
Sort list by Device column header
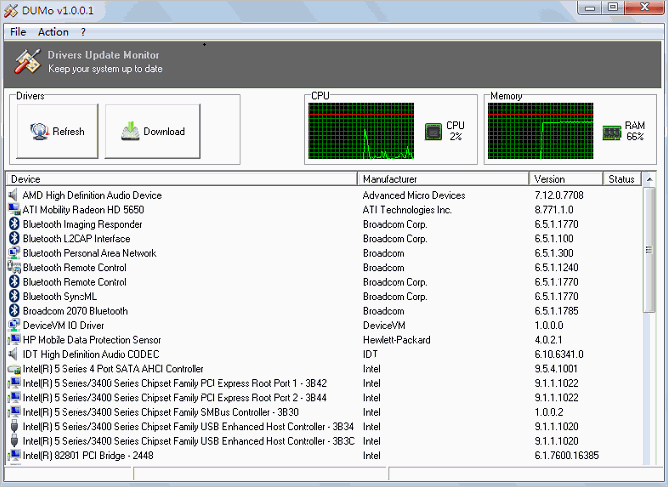click(182, 179)
